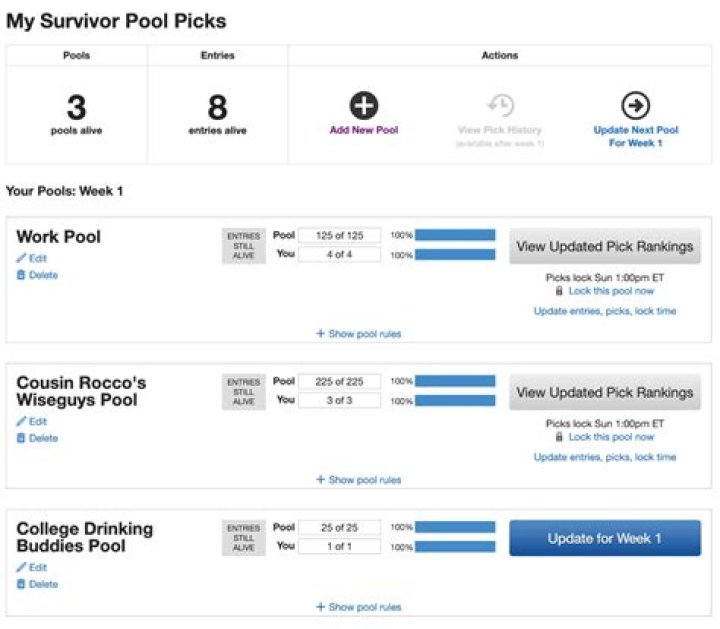Click the View Pick History clock icon
720x629 pixels.
click(x=499, y=106)
